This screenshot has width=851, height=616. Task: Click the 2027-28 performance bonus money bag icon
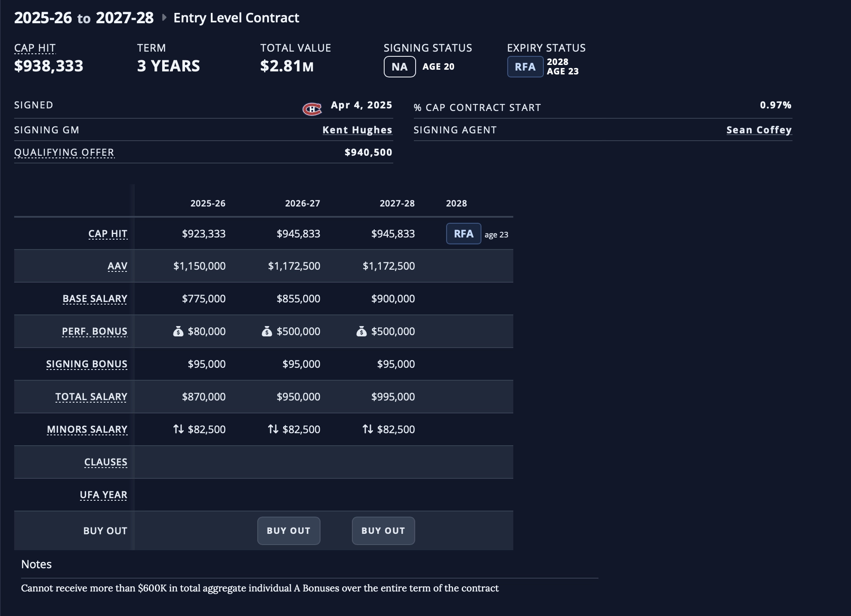point(361,331)
